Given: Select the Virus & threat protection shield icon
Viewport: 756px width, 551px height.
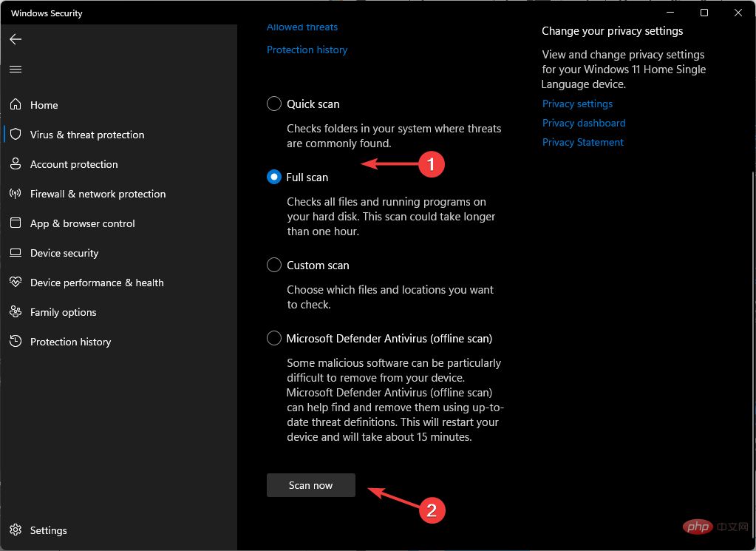Looking at the screenshot, I should click(x=16, y=135).
